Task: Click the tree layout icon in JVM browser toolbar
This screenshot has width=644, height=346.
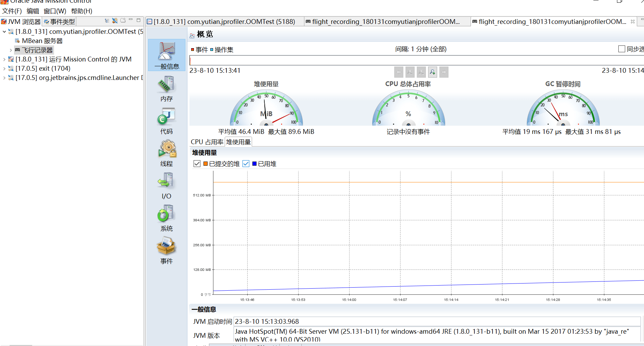Action: [107, 21]
